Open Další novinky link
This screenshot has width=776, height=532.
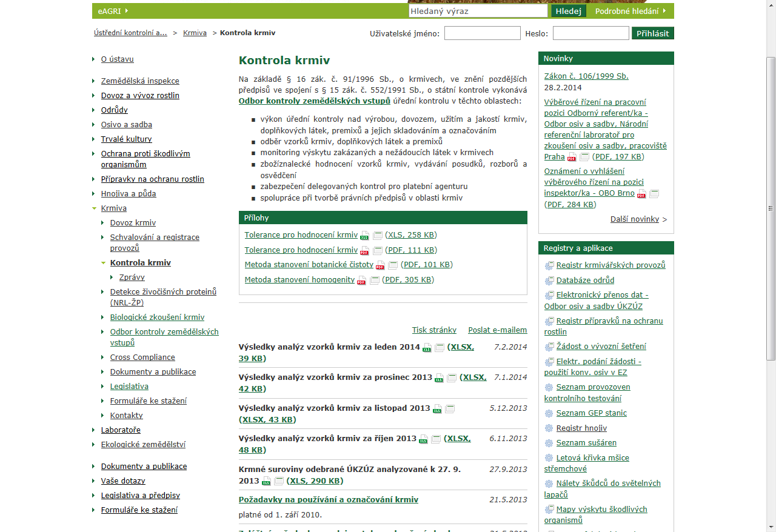click(x=635, y=219)
